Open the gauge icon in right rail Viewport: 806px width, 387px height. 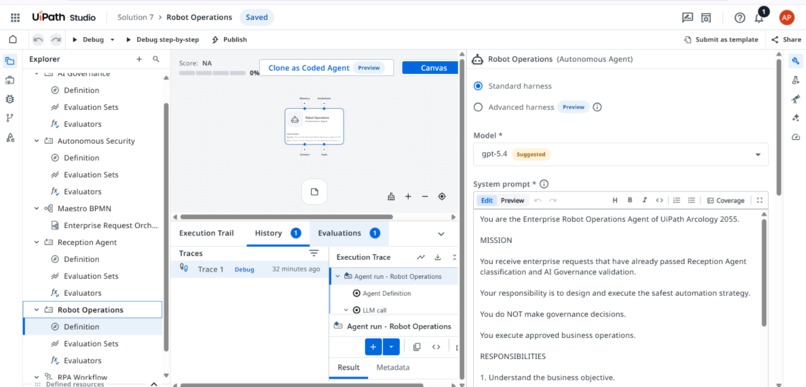pyautogui.click(x=796, y=137)
